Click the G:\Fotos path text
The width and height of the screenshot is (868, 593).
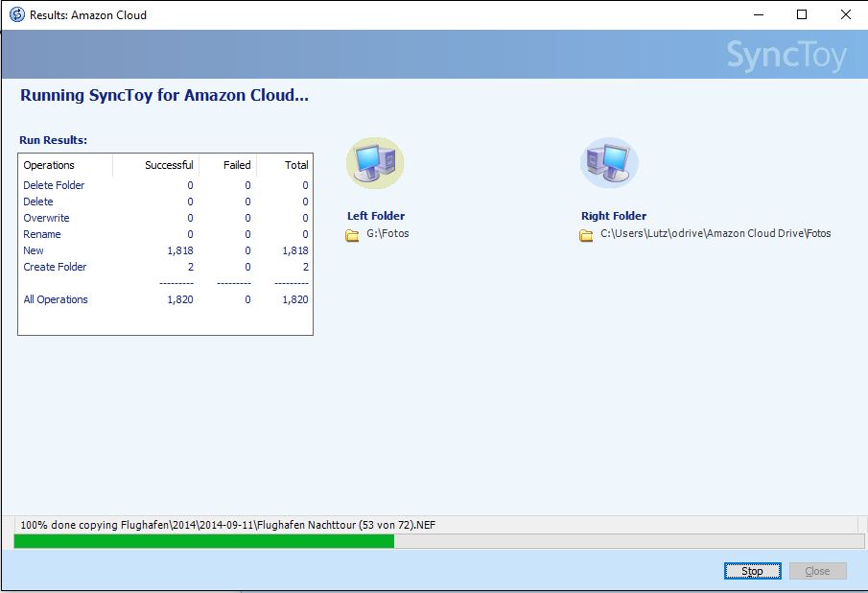pyautogui.click(x=387, y=234)
